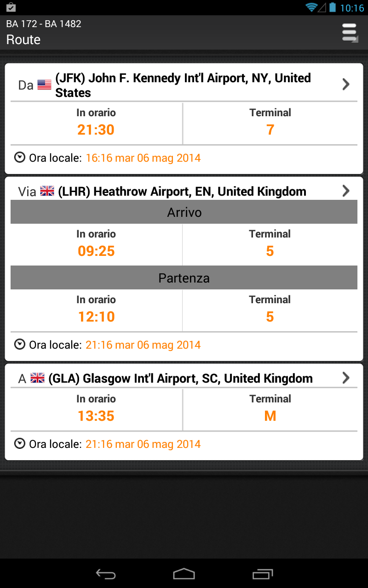Tap clock icon in JFK local time

tap(20, 158)
